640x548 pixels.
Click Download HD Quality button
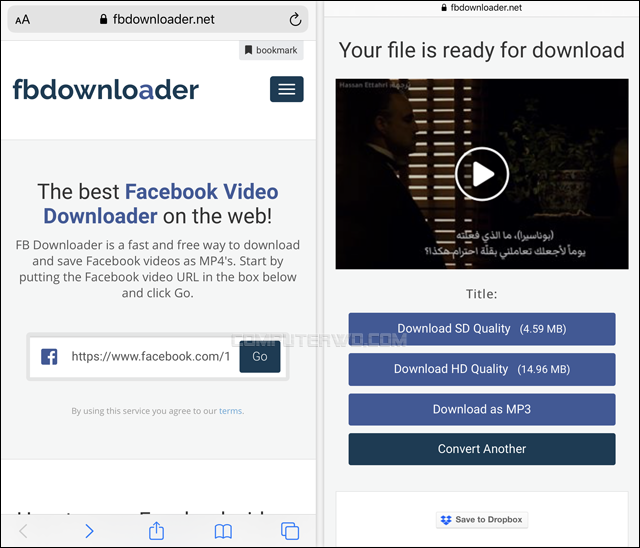[482, 369]
